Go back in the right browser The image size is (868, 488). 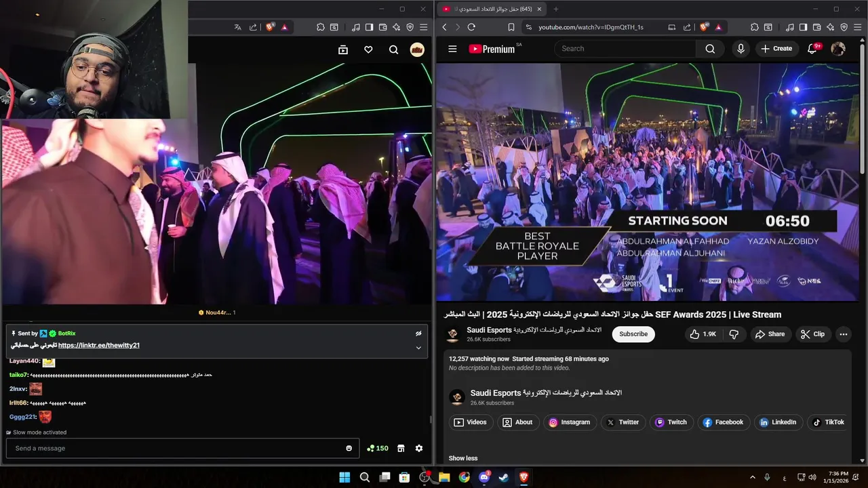tap(445, 27)
